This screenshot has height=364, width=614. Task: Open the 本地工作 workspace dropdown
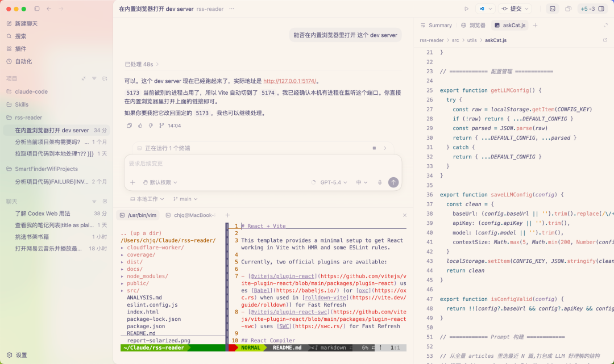[x=147, y=199]
